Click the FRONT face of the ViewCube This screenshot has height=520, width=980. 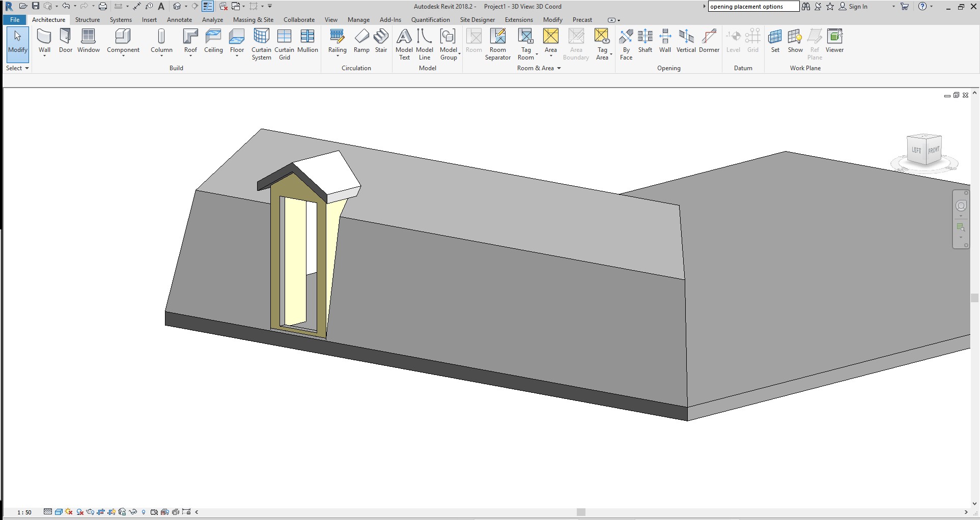tap(933, 151)
